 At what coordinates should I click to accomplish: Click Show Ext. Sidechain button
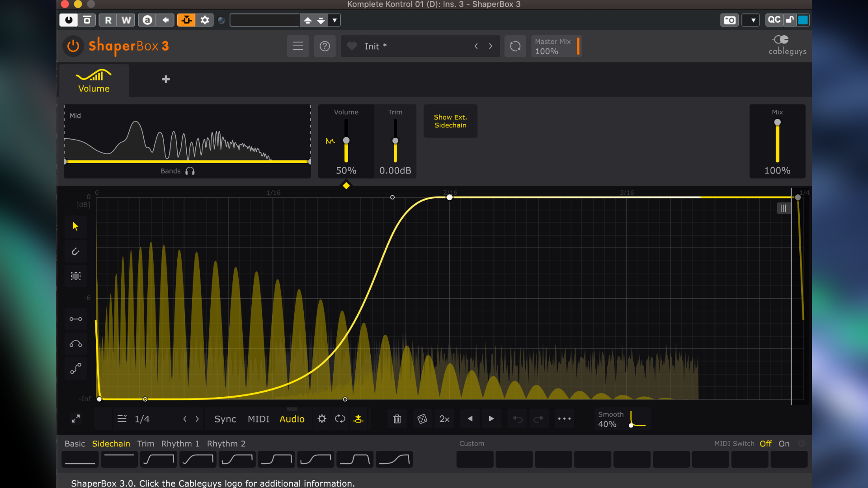click(x=450, y=121)
